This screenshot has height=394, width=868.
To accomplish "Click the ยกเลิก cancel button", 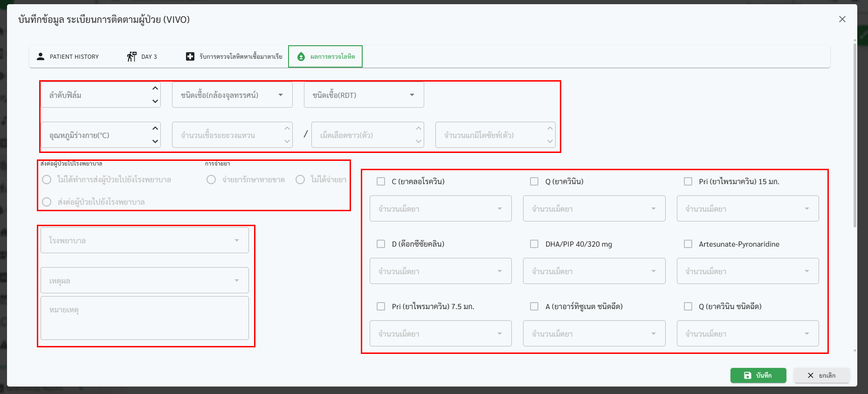I will coord(821,375).
